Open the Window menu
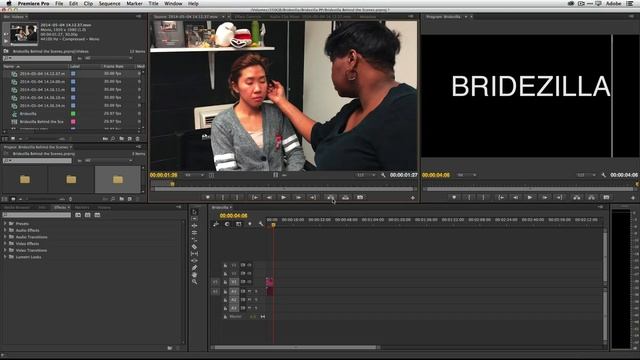 173,3
